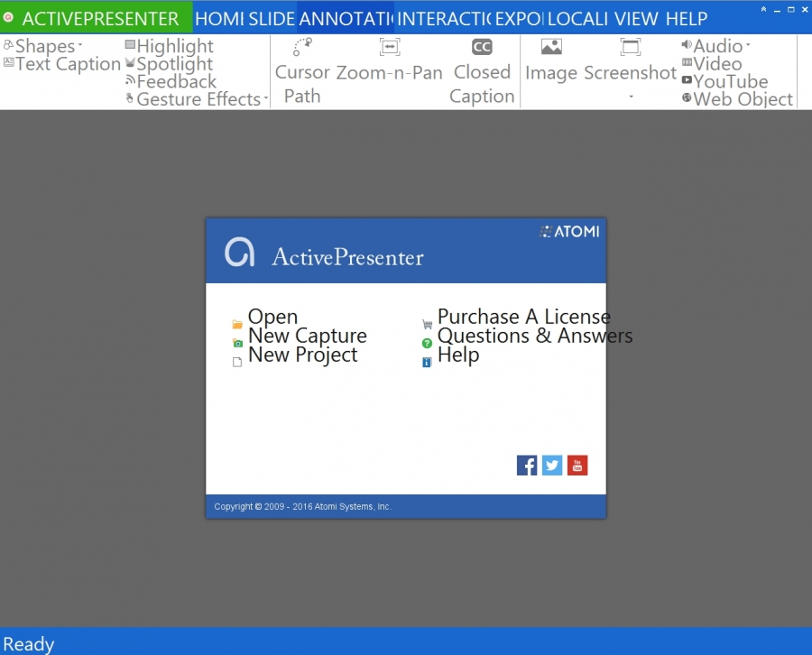Click Open on the start page
Viewport: 812px width, 655px height.
[x=265, y=317]
